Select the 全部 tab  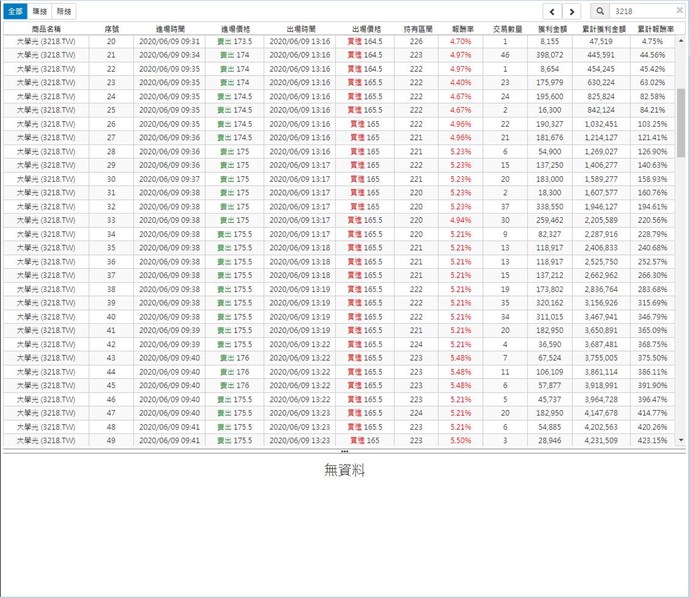click(x=14, y=10)
